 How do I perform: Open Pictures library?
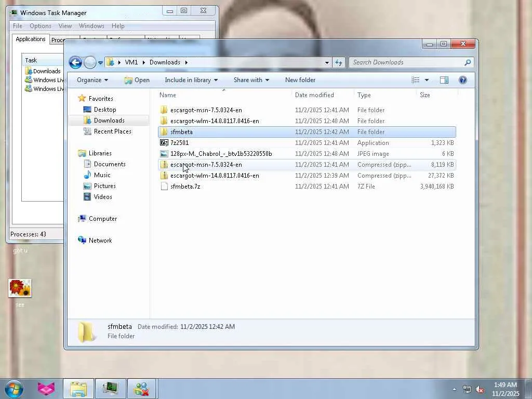pyautogui.click(x=104, y=186)
